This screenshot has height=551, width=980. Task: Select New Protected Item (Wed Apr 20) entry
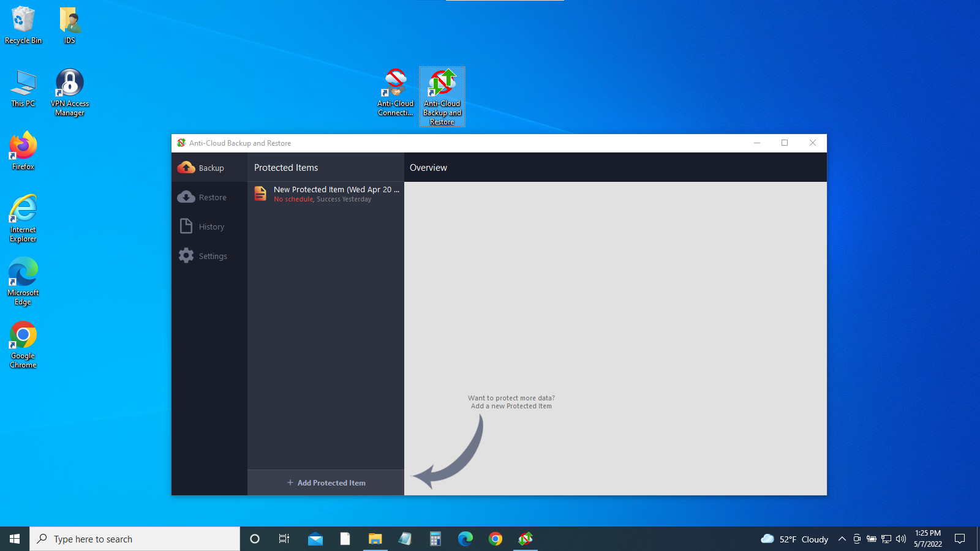[x=326, y=194]
